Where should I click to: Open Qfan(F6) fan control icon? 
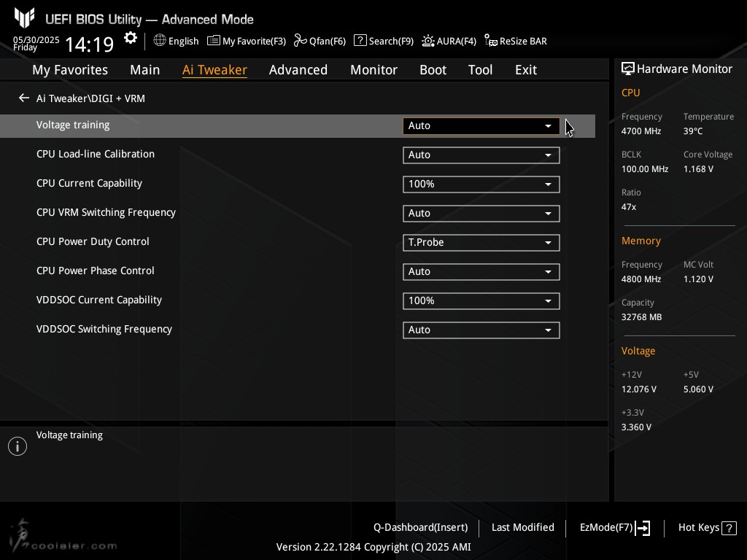(300, 41)
